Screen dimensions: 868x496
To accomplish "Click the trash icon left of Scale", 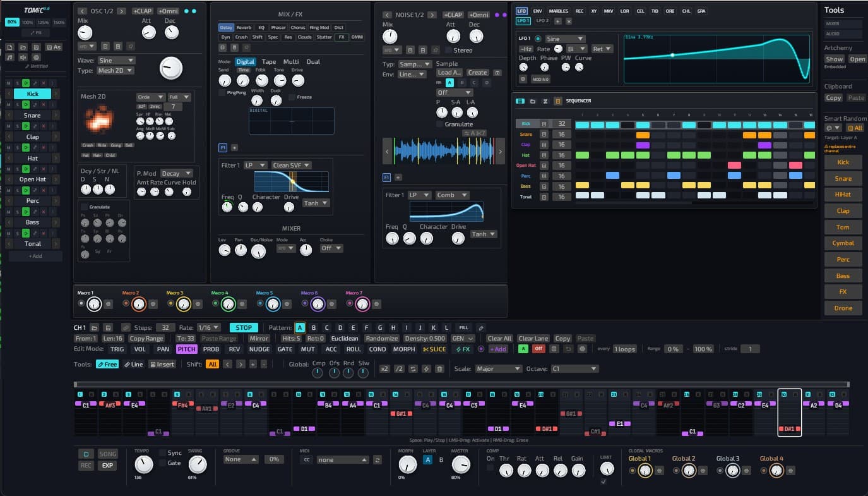I will pos(441,369).
